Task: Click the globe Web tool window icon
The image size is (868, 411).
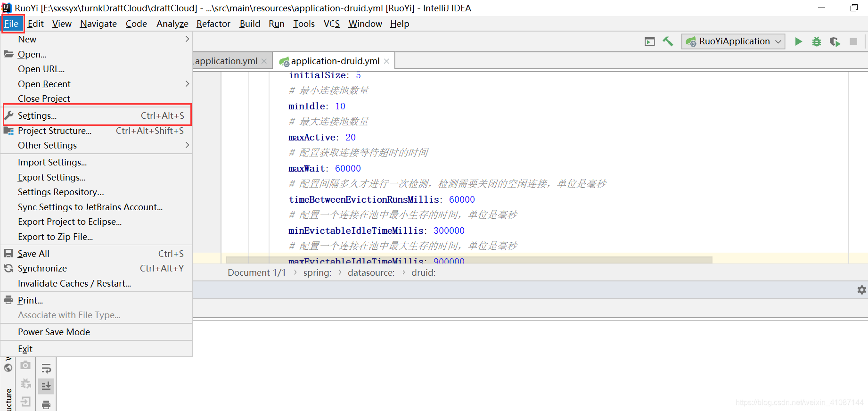Action: pyautogui.click(x=8, y=368)
